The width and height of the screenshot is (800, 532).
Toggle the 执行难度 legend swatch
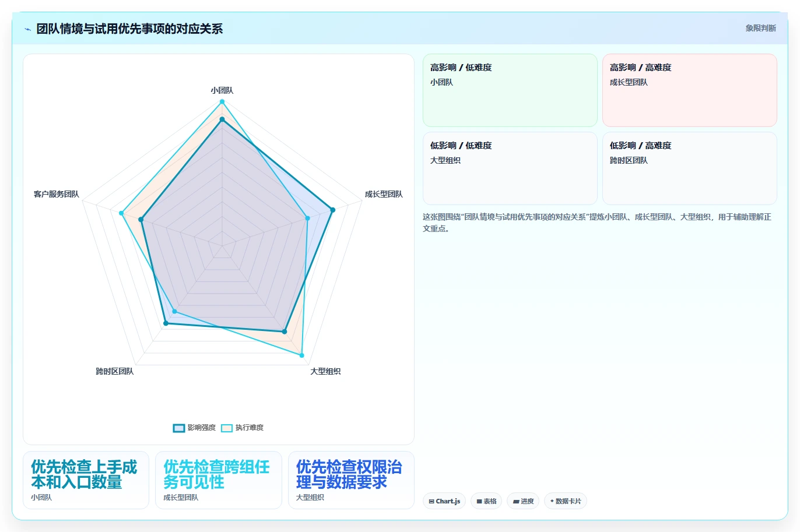pyautogui.click(x=227, y=428)
